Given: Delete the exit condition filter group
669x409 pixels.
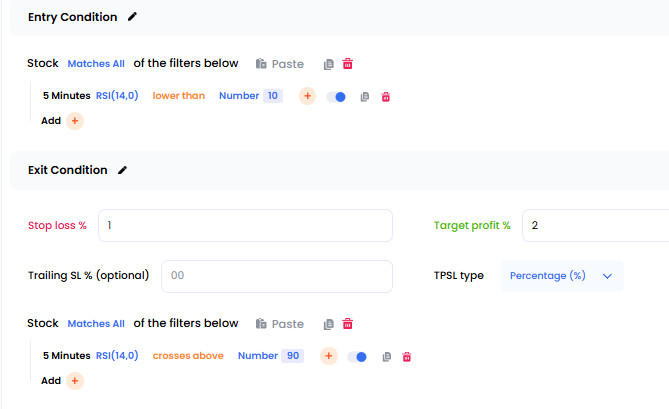Looking at the screenshot, I should [x=348, y=324].
